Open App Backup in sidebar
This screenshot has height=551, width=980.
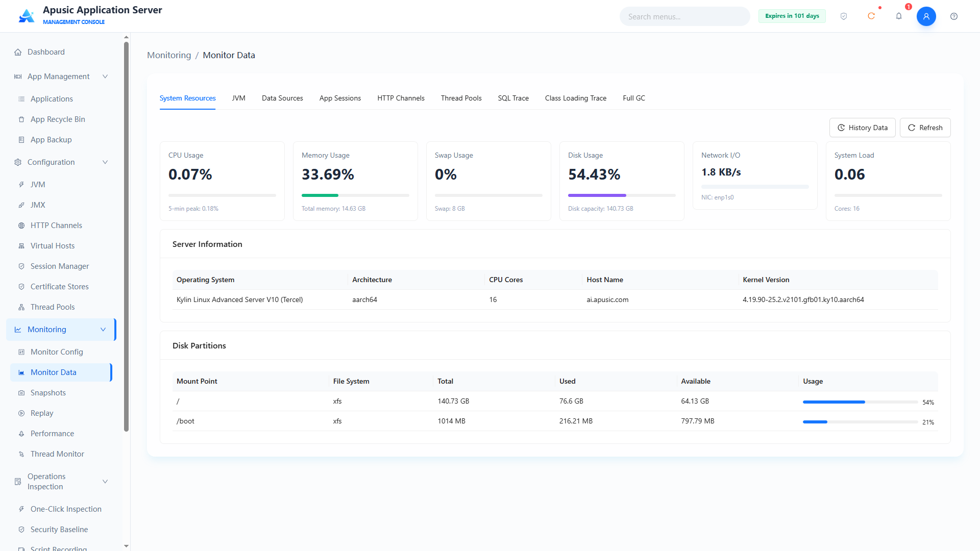[x=51, y=140]
